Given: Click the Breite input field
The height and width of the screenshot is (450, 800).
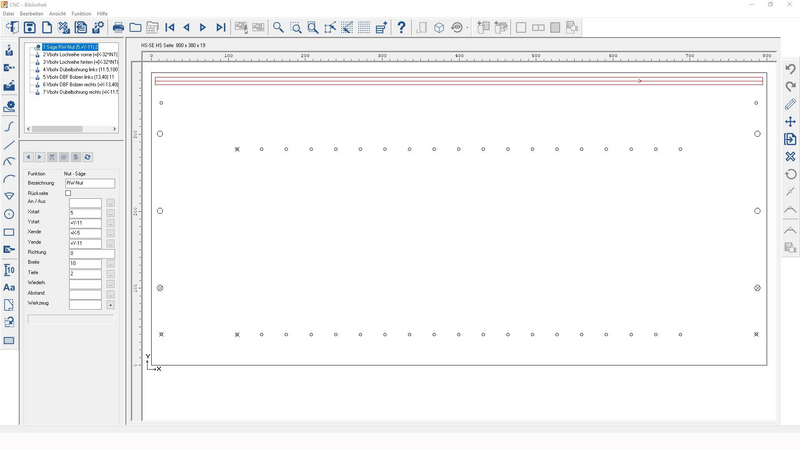Looking at the screenshot, I should click(x=85, y=263).
